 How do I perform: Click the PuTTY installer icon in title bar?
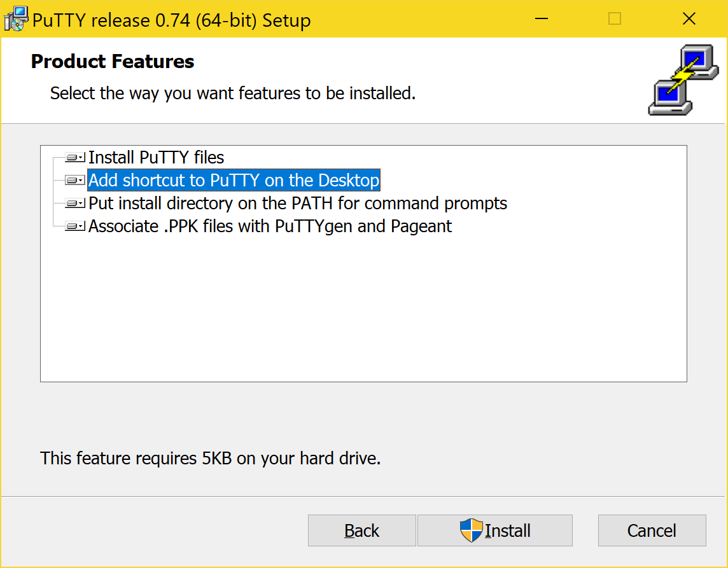click(16, 19)
